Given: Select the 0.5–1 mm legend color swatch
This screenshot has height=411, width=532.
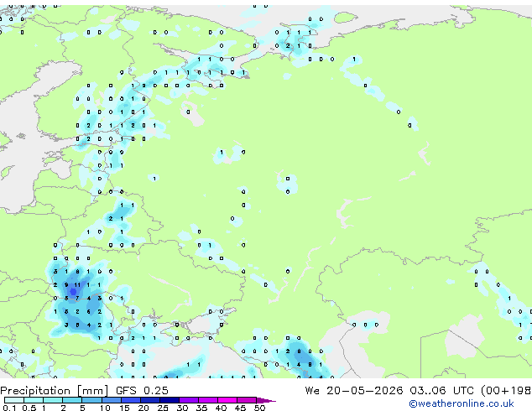Looking at the screenshot, I should pos(34,400).
